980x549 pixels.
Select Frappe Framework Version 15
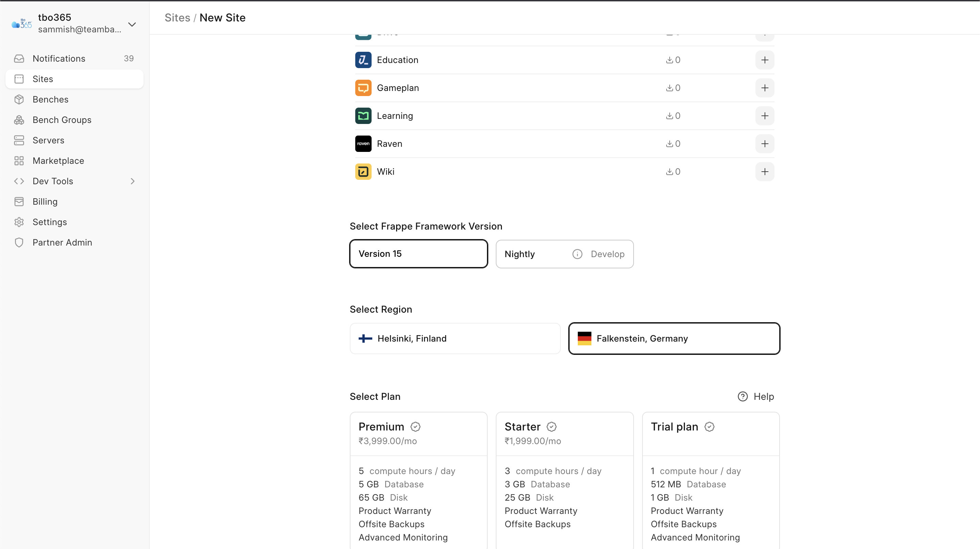point(419,254)
